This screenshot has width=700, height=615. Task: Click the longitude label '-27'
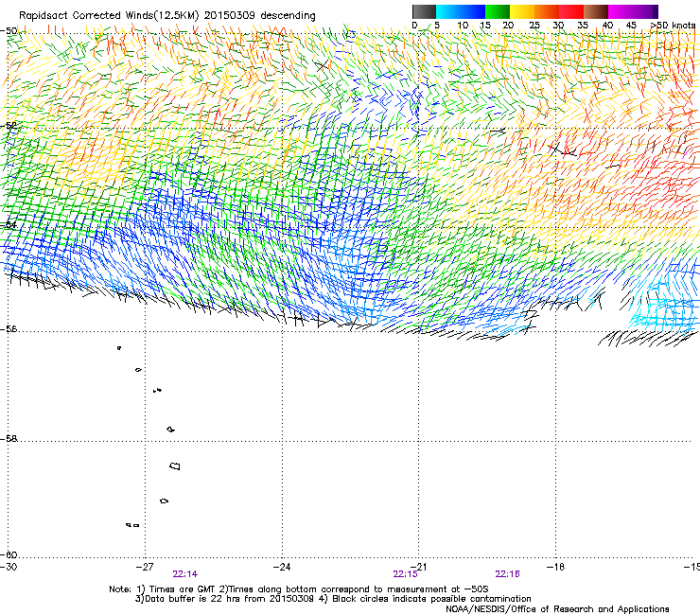click(x=144, y=567)
